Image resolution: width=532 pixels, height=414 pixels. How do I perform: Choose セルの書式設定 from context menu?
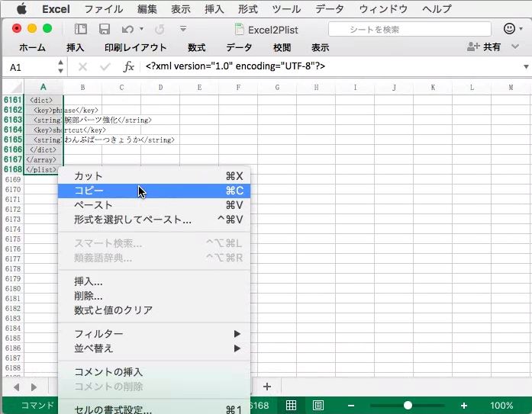coord(154,409)
